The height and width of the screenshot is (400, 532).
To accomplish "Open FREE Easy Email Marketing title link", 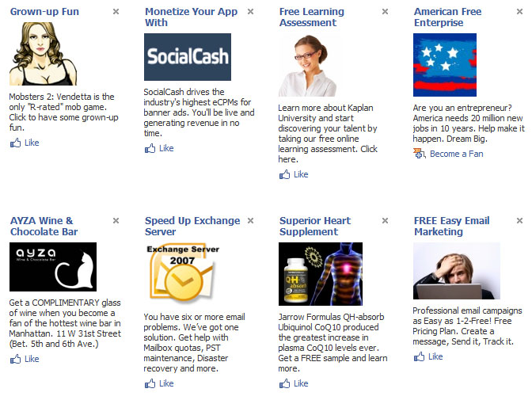I will tap(451, 227).
